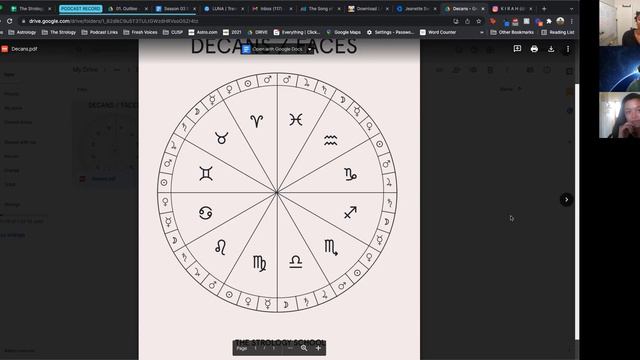Zoom in on the PDF page
Viewport: 640px width, 360px height.
click(318, 348)
